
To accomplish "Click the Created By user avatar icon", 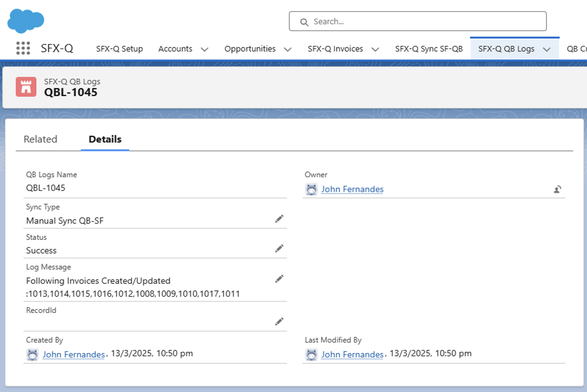I will coord(33,354).
